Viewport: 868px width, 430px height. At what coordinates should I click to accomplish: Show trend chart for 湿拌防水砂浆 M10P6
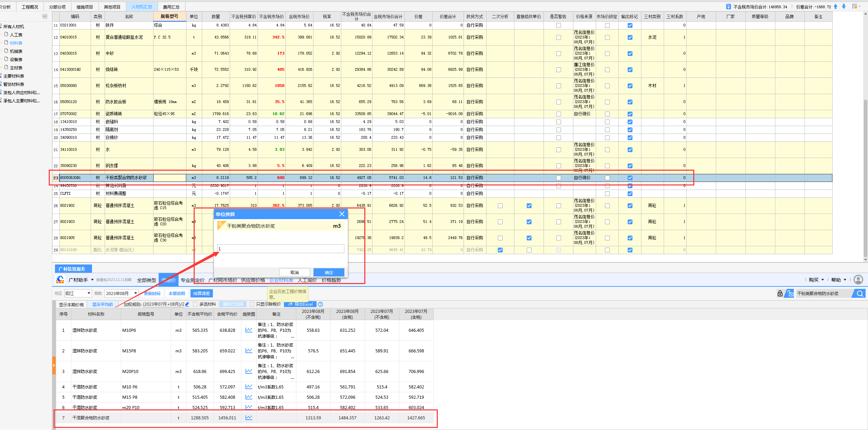click(249, 330)
